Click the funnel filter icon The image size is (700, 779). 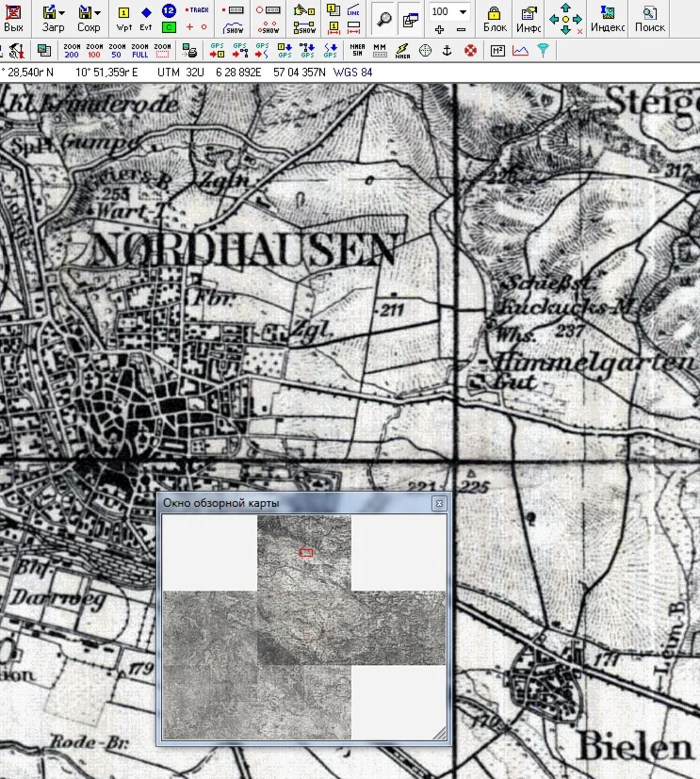click(x=543, y=50)
